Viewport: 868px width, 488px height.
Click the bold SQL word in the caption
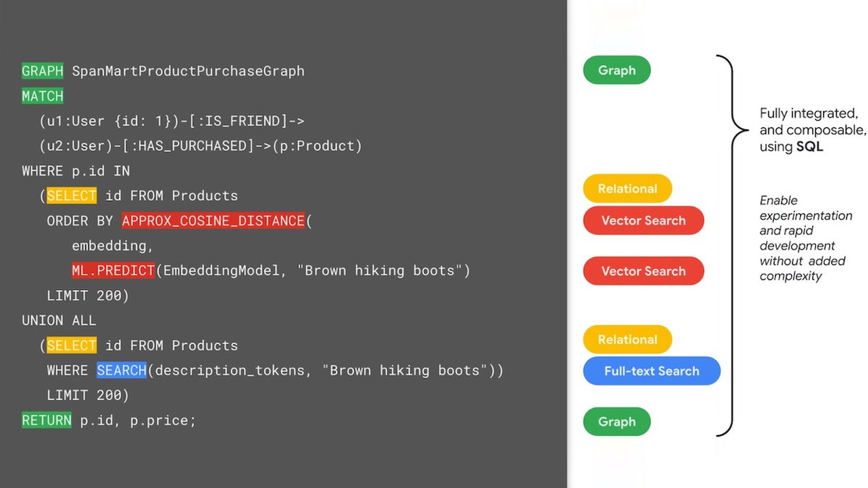[810, 147]
